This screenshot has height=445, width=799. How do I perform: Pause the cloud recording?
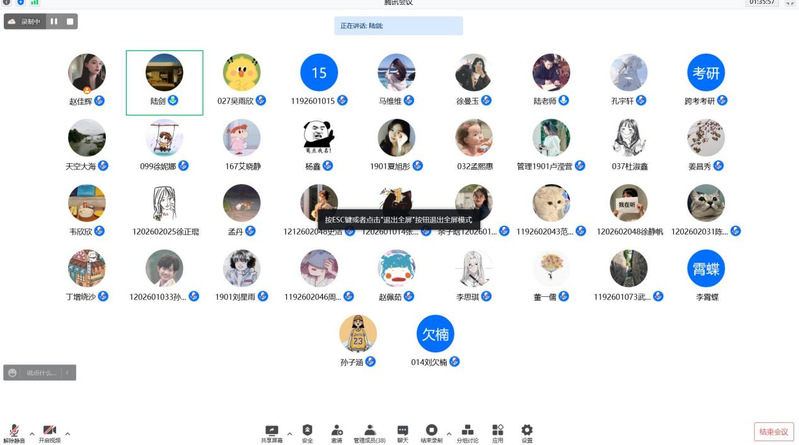(52, 21)
